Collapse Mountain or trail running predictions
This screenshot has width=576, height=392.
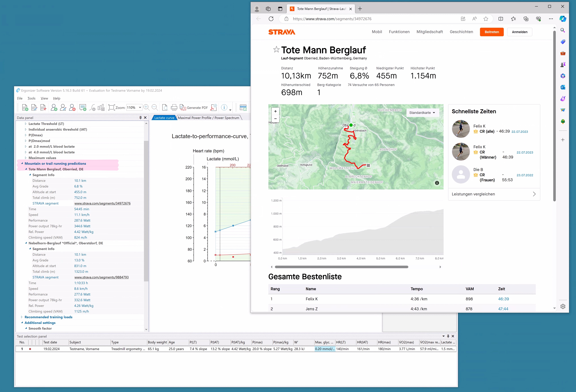[x=22, y=163]
